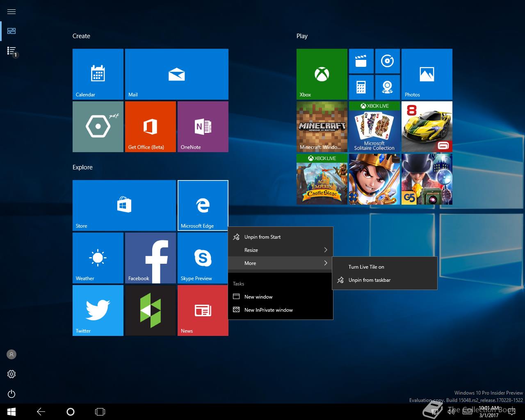
Task: Open the Weather tile
Action: pos(98,258)
